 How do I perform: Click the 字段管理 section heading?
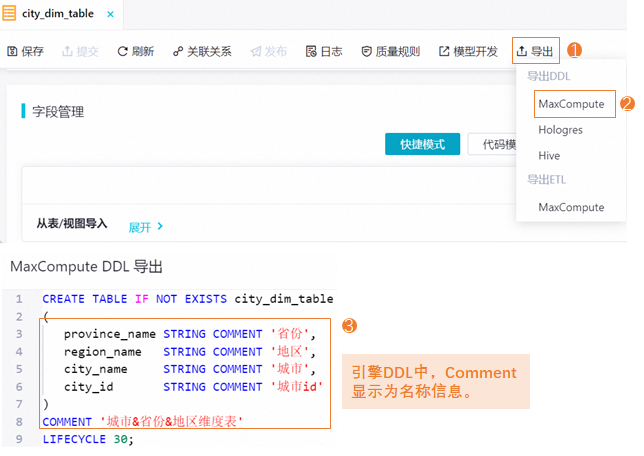coord(58,111)
